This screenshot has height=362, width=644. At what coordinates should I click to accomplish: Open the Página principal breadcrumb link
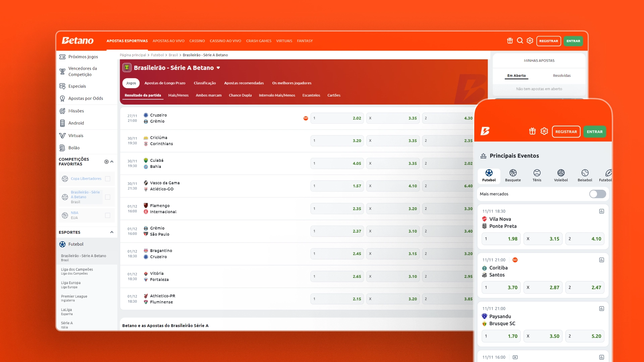133,55
